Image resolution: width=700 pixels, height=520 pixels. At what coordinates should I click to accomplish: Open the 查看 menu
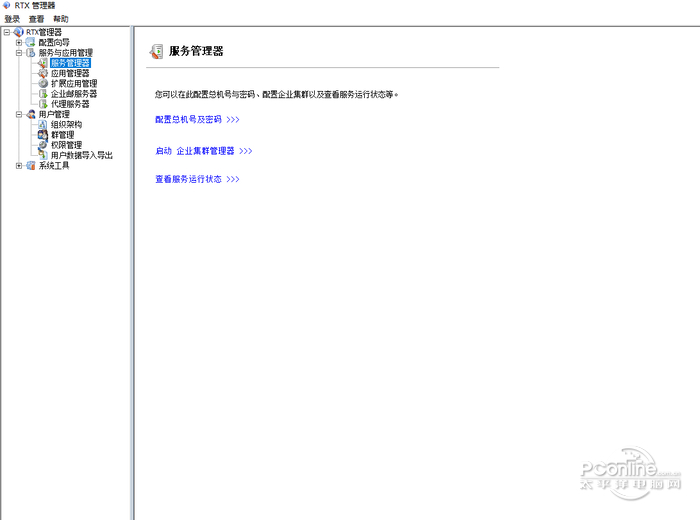pyautogui.click(x=36, y=19)
